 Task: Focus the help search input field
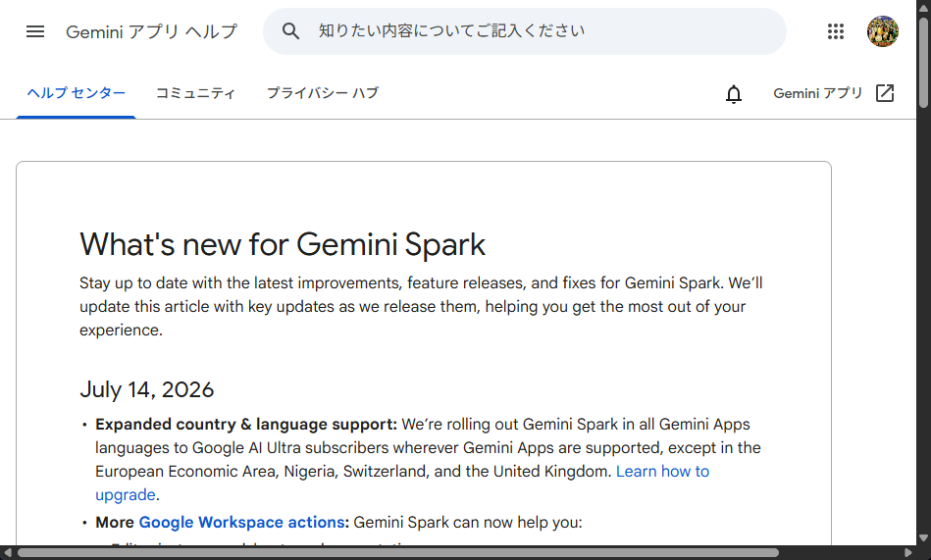click(525, 31)
